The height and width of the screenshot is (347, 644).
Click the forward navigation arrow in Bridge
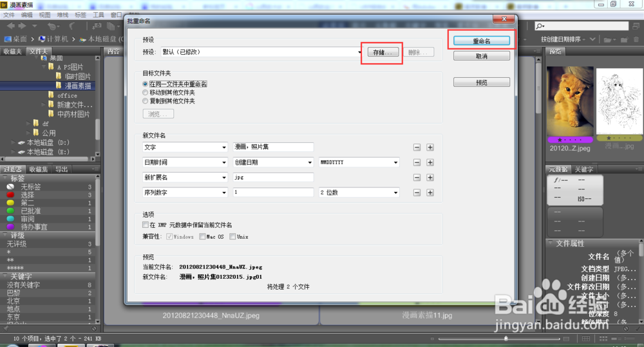coord(22,26)
